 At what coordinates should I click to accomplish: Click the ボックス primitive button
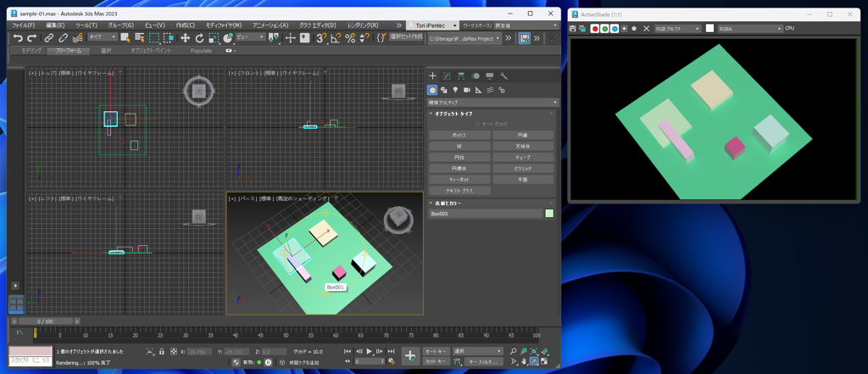click(459, 135)
